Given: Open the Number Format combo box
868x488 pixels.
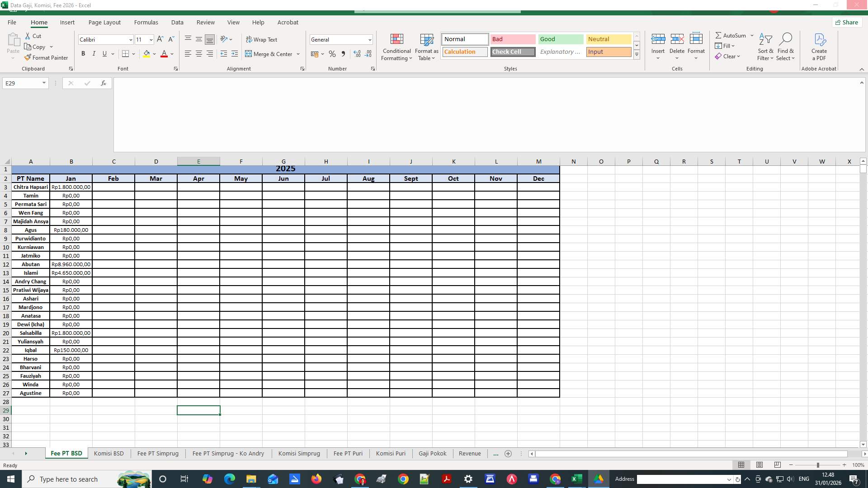Looking at the screenshot, I should (341, 39).
